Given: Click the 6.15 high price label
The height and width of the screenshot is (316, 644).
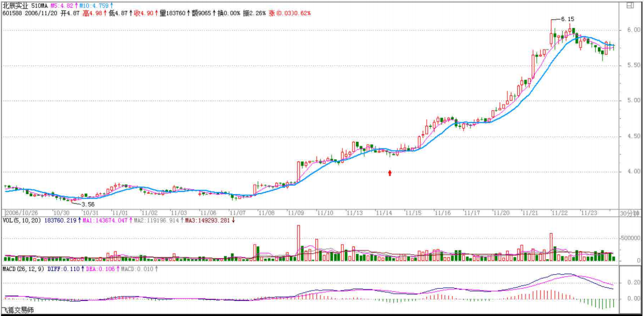Looking at the screenshot, I should [x=567, y=19].
